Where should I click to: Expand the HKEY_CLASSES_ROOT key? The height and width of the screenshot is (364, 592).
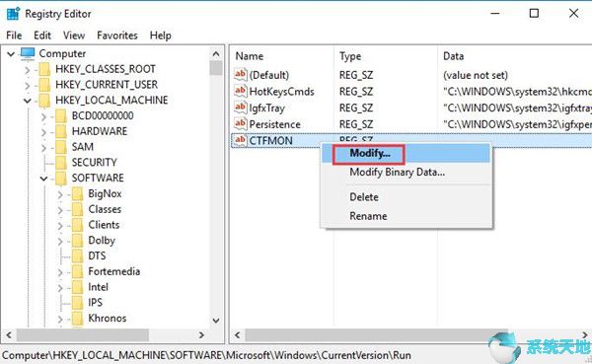point(28,69)
